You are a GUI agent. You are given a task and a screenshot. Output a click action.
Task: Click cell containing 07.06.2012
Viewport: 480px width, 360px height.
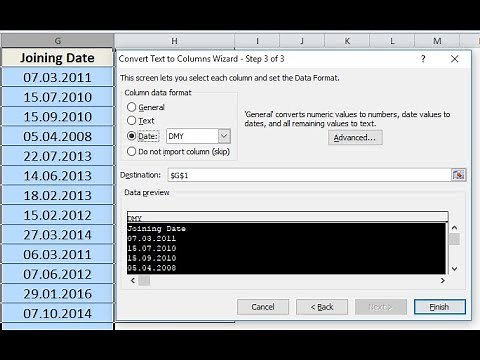(x=57, y=274)
